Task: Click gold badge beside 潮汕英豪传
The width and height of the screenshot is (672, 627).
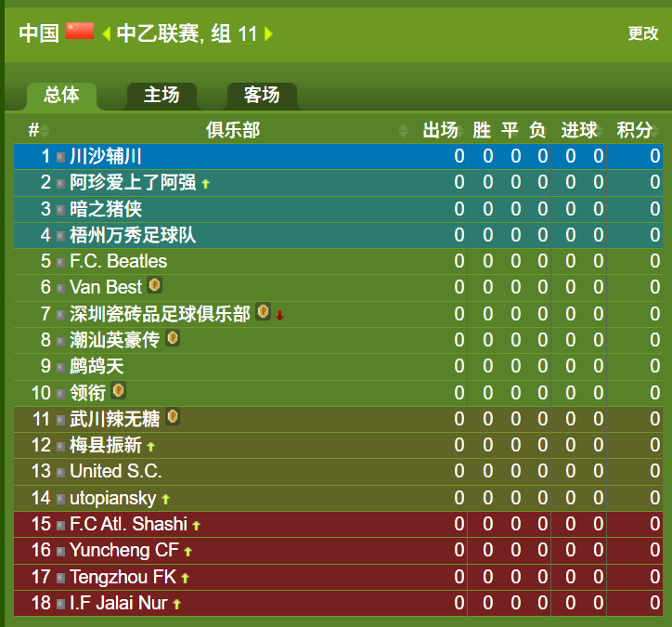Action: pos(173,338)
